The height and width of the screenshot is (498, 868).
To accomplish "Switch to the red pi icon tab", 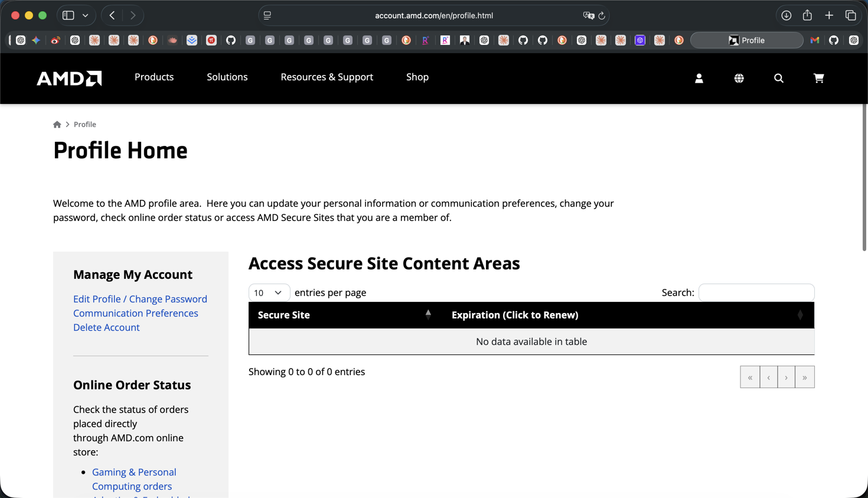I will (211, 40).
